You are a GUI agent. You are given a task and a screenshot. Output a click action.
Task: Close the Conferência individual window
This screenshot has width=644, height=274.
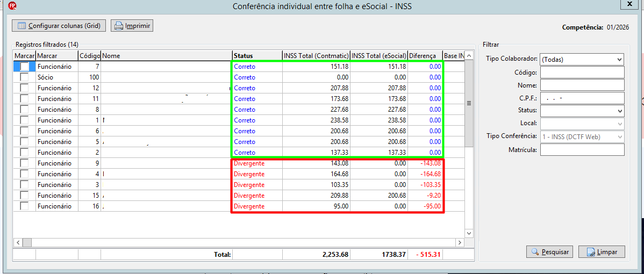pyautogui.click(x=629, y=4)
